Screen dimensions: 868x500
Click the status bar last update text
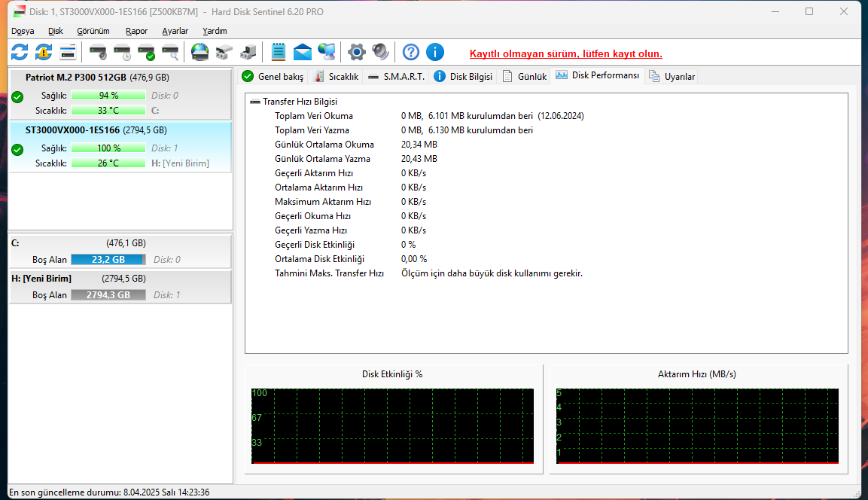109,492
